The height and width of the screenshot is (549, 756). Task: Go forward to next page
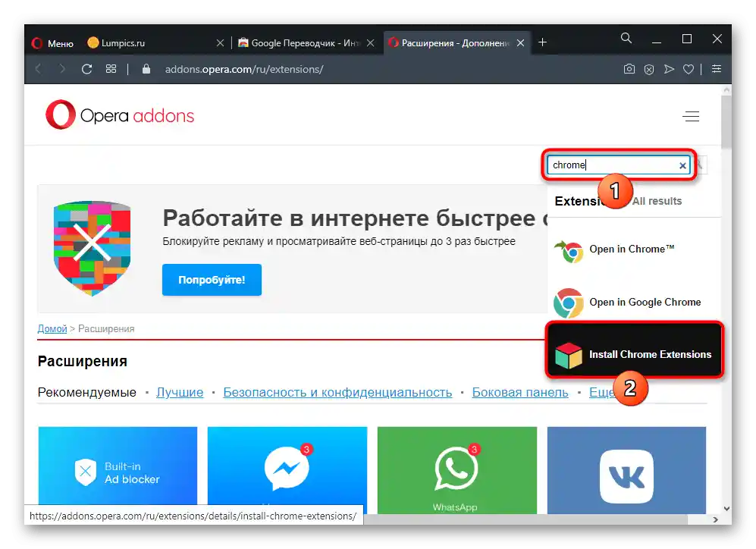pyautogui.click(x=62, y=69)
